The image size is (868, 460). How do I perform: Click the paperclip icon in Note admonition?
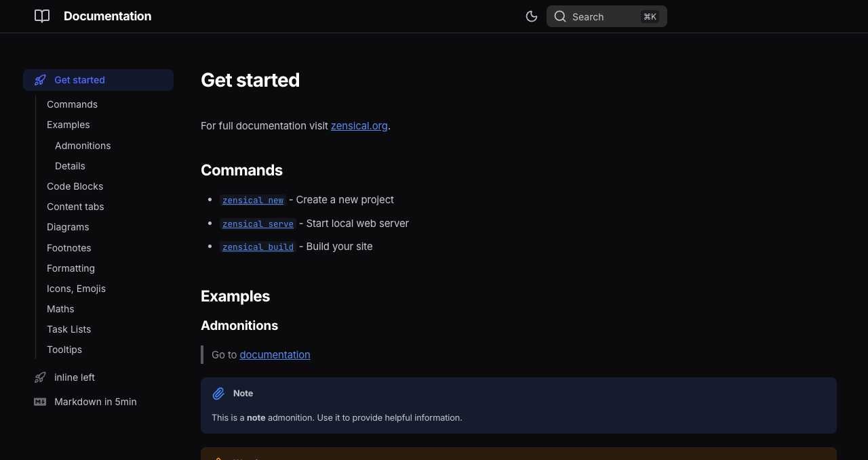pos(218,394)
